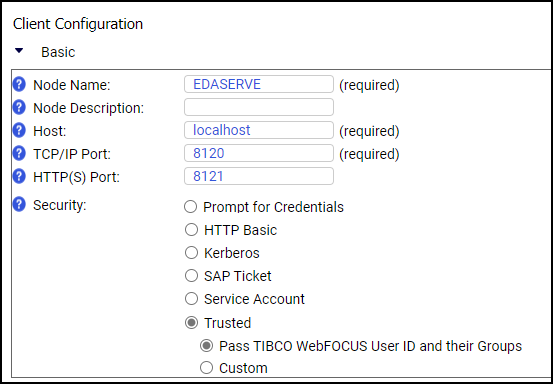
Task: Click (required) text next to Node Name
Action: [369, 85]
